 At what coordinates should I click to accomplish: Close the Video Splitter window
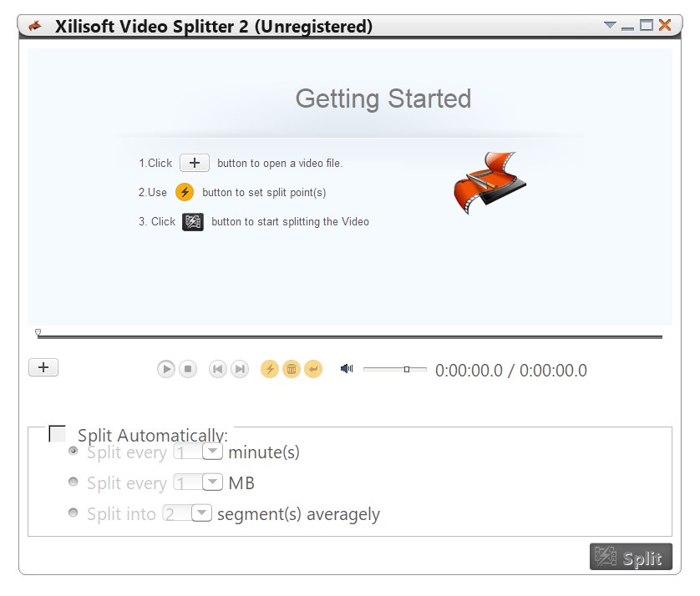coord(665,25)
